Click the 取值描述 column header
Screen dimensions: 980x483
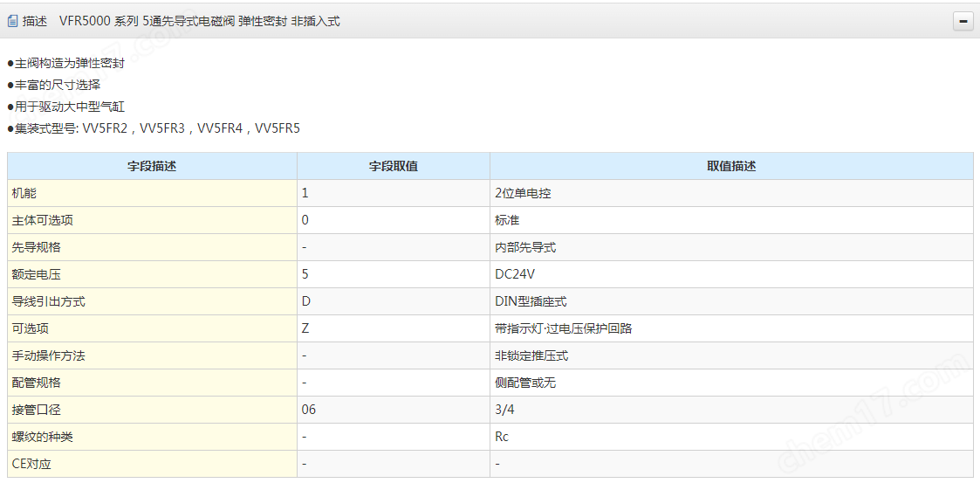tap(731, 167)
